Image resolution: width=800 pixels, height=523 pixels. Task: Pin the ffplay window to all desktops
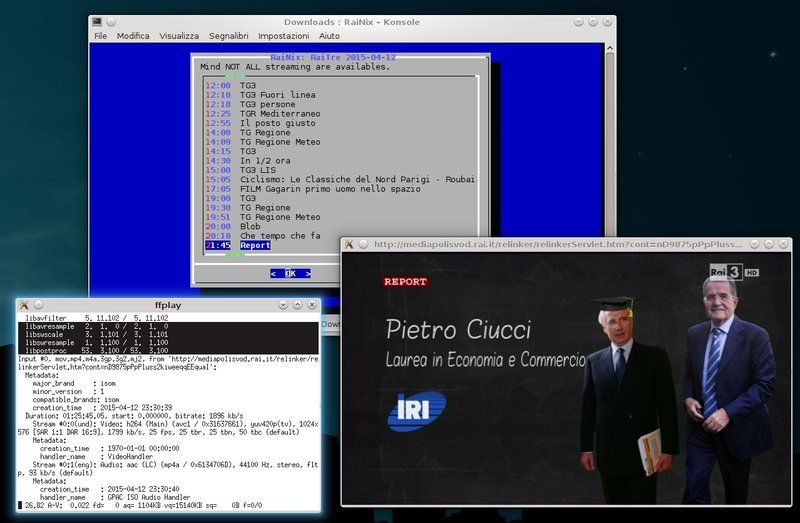pyautogui.click(x=39, y=304)
